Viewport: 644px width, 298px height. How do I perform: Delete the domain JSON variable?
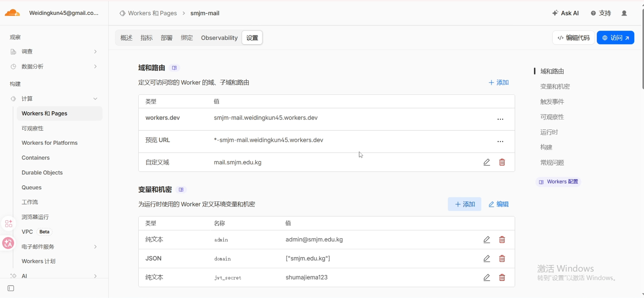502,259
